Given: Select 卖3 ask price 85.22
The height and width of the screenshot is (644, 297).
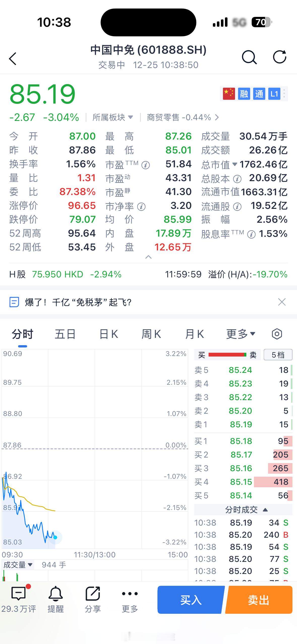Looking at the screenshot, I should pyautogui.click(x=243, y=397).
